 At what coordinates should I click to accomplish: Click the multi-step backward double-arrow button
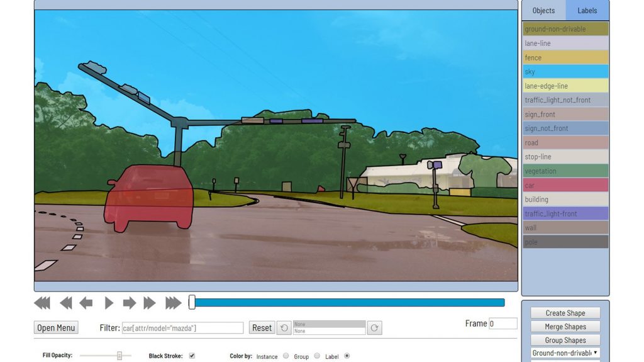[x=65, y=303]
